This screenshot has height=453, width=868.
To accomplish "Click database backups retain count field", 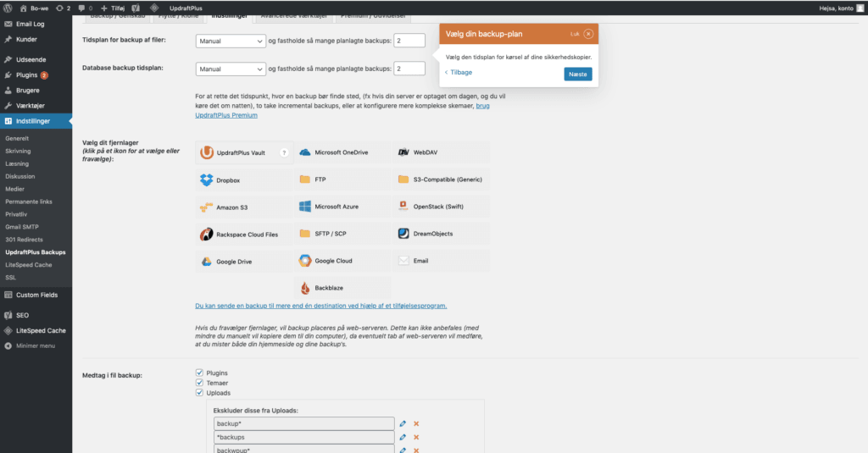I will 409,69.
